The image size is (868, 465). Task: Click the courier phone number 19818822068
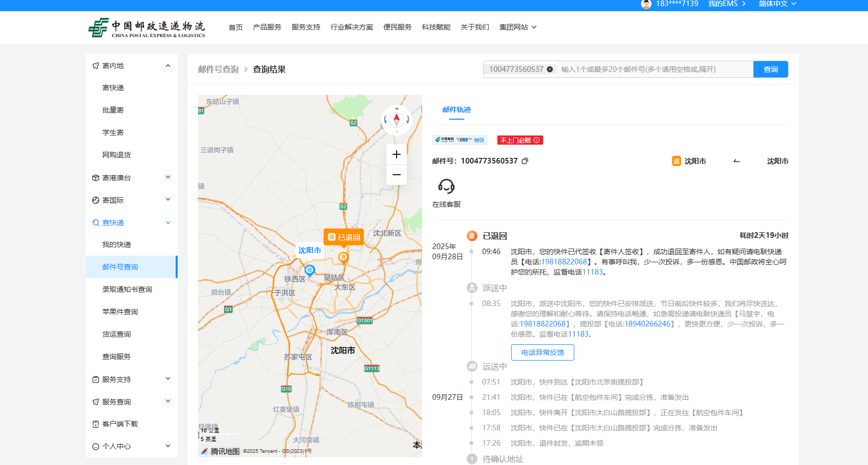[x=564, y=262]
